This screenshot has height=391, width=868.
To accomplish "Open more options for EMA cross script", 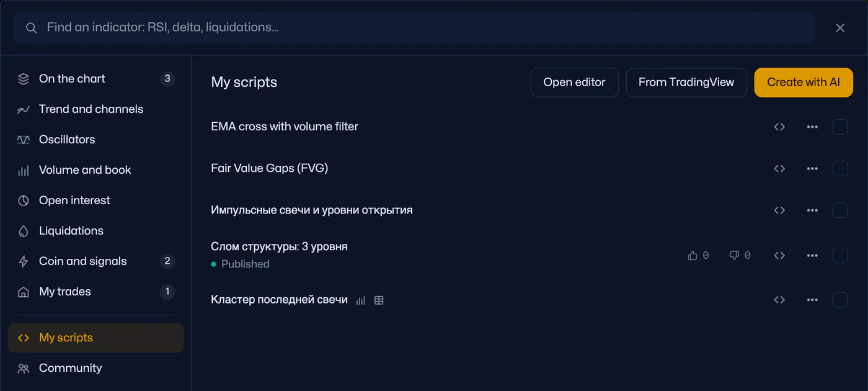I will [x=812, y=127].
